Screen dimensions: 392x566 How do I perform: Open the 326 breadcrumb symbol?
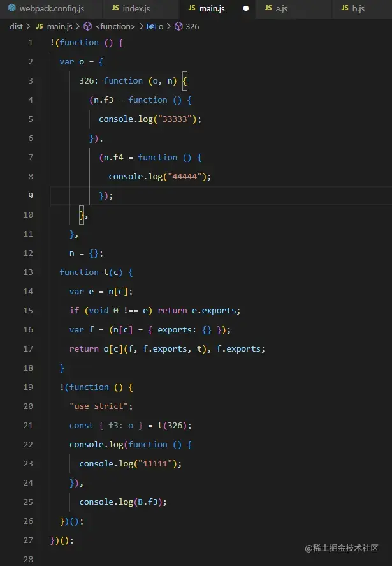(192, 26)
